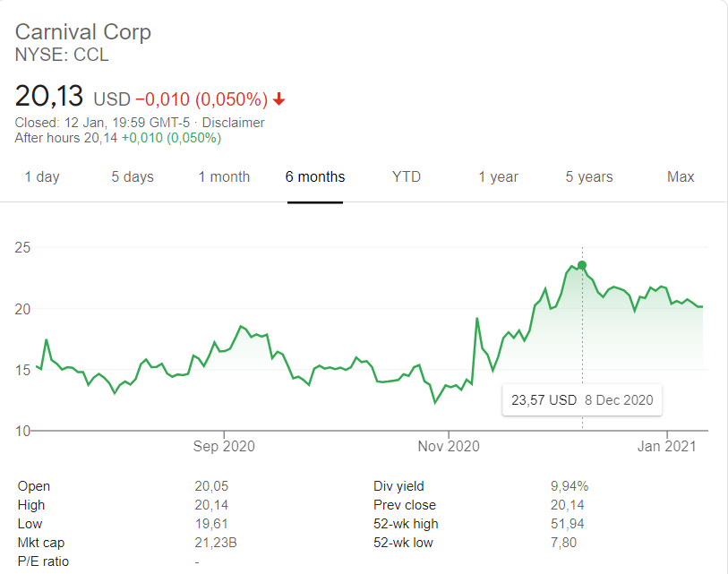Switch to the 5 days tab

[133, 177]
